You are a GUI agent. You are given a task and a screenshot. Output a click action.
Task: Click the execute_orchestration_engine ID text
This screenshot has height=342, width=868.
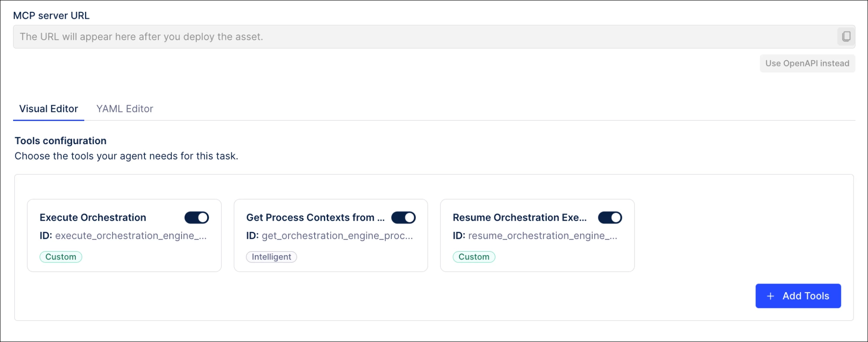tap(130, 236)
